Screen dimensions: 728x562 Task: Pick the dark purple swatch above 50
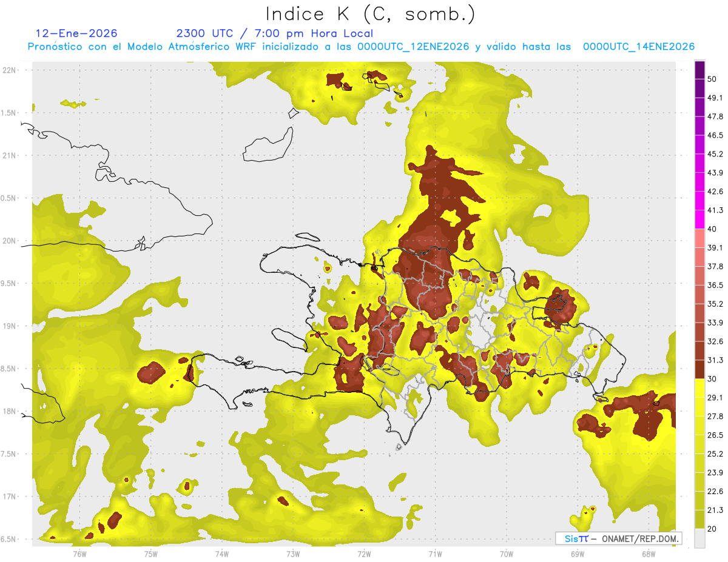[x=700, y=70]
